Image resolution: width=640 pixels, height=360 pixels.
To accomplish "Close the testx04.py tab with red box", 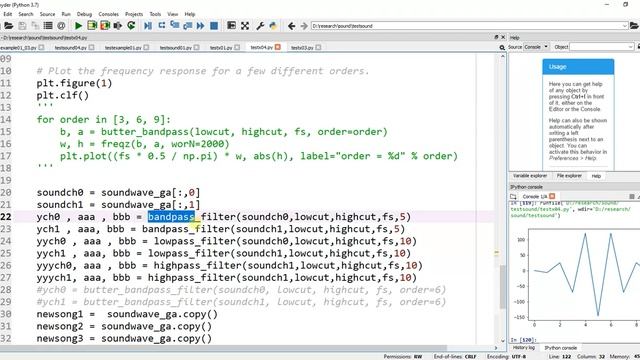I will tap(278, 47).
